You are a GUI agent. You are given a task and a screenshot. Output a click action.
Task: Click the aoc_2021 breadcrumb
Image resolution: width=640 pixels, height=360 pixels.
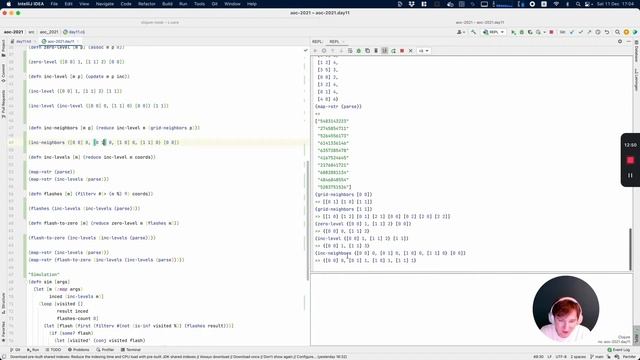pos(49,32)
